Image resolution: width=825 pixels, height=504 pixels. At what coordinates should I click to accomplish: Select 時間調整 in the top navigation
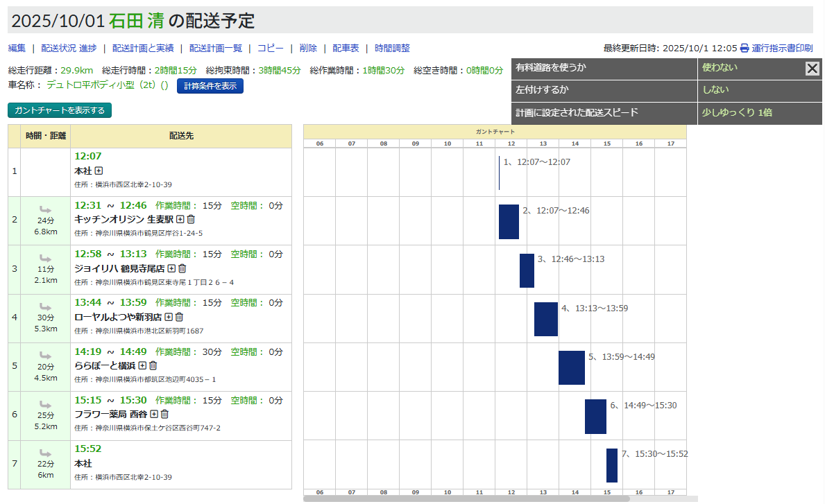(392, 49)
